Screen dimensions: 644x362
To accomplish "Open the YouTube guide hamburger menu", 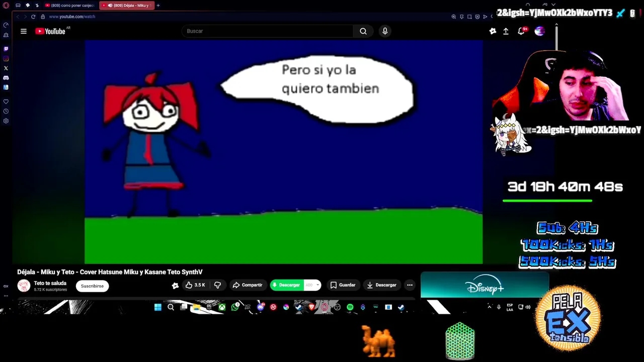I will point(23,31).
